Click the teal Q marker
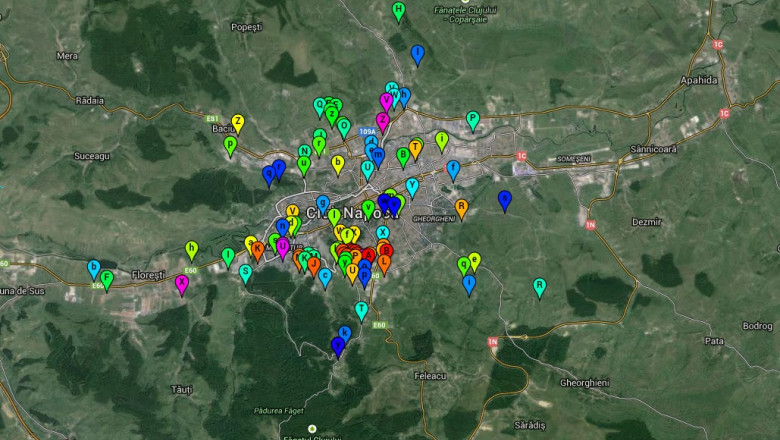The width and height of the screenshot is (780, 440). point(319,106)
